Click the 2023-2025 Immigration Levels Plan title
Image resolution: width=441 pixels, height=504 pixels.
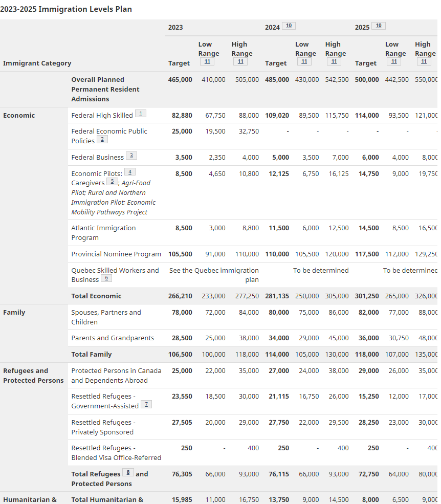coord(66,9)
